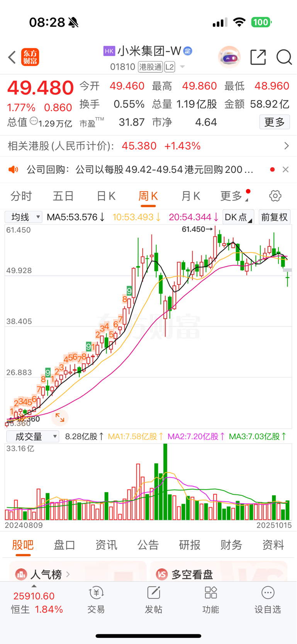Tap the 总值 info icon

click(34, 121)
